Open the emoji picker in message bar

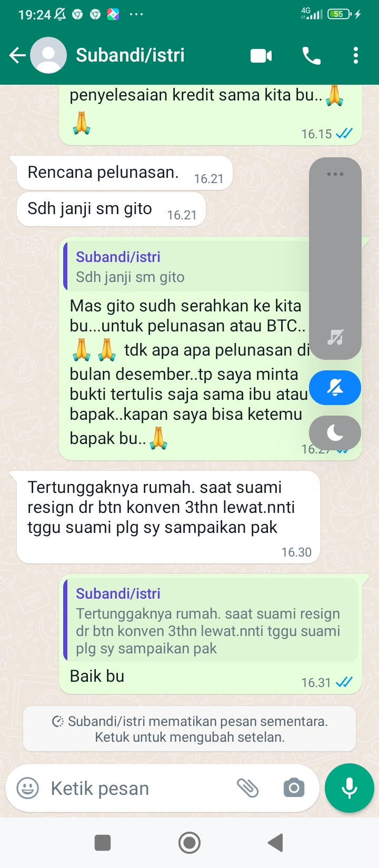pyautogui.click(x=28, y=788)
